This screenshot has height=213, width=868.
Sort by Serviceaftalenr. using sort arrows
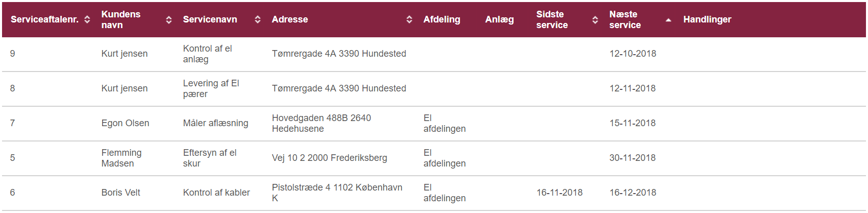coord(87,19)
